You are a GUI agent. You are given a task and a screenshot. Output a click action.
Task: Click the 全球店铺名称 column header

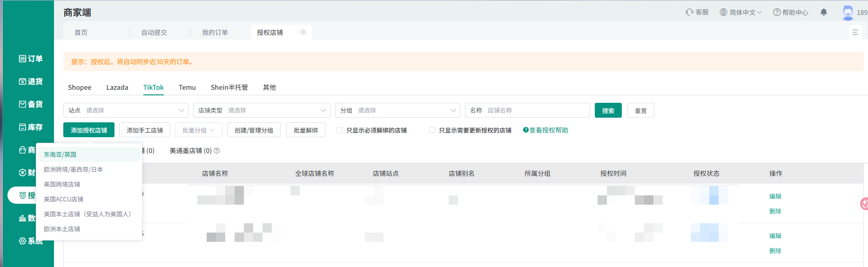(x=315, y=174)
